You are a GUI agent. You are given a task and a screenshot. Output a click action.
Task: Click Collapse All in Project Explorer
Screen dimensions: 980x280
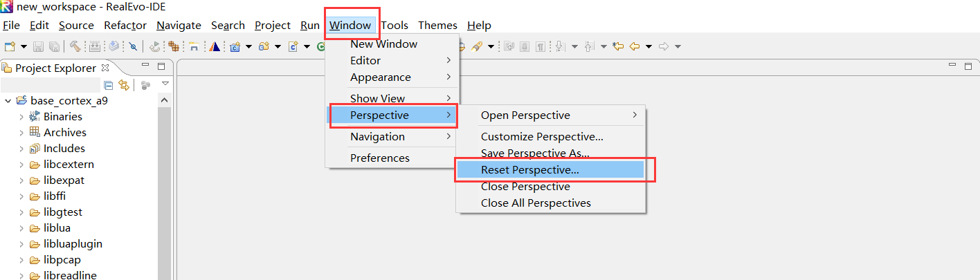108,85
